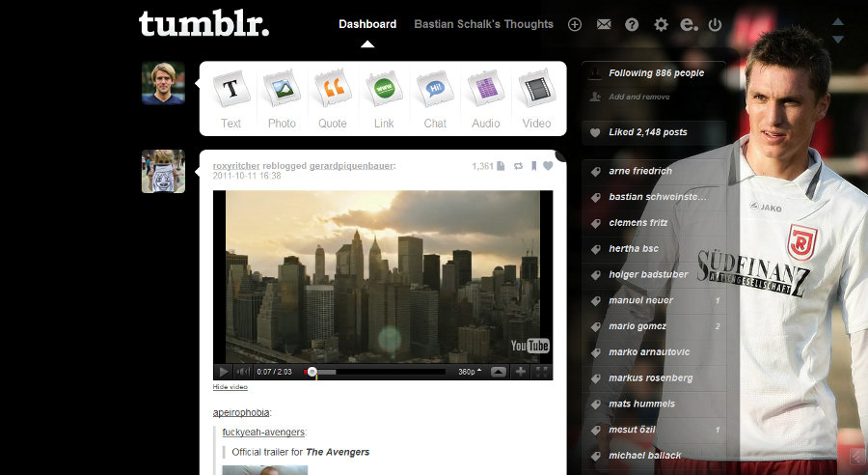Jump to next post with down arrow
868x475 pixels.
pos(838,40)
